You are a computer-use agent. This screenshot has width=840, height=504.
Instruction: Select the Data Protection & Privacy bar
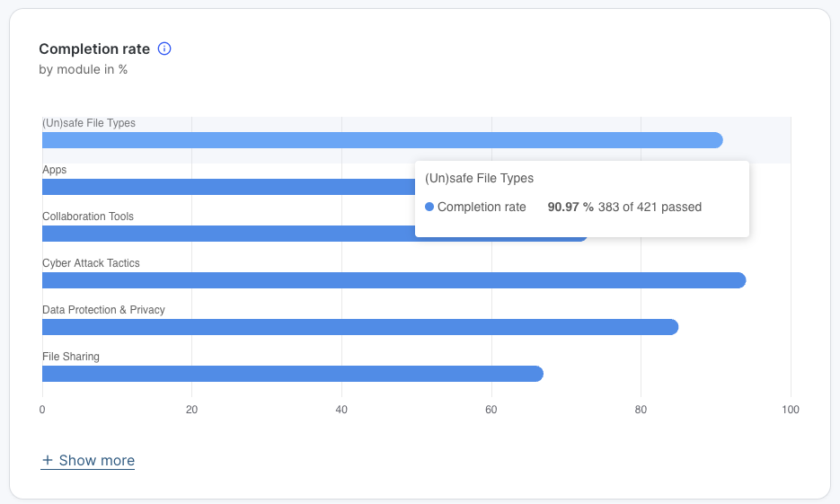(359, 327)
